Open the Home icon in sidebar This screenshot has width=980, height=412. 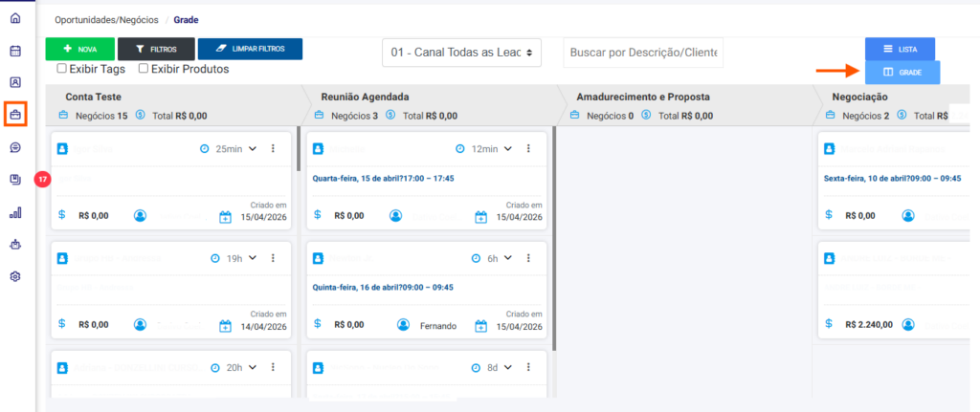14,18
